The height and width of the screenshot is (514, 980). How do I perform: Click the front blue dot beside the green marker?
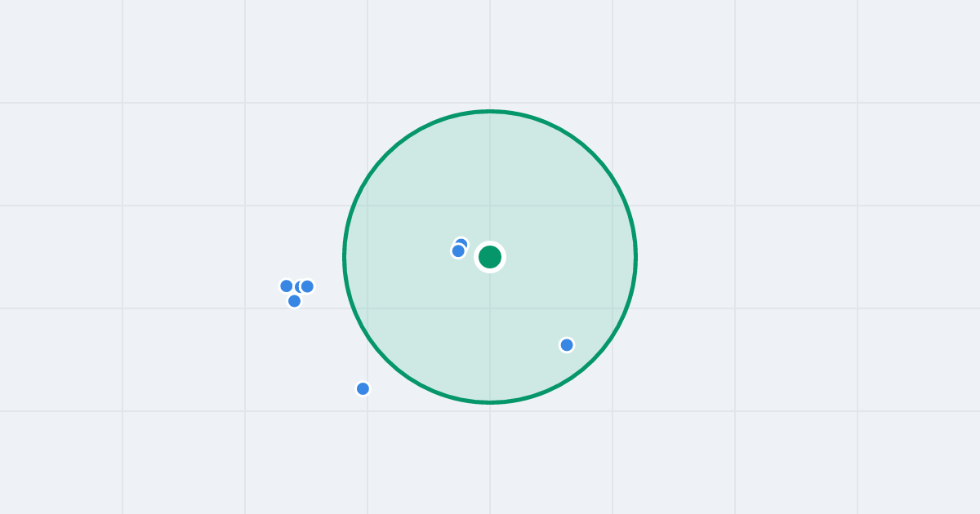tap(458, 251)
